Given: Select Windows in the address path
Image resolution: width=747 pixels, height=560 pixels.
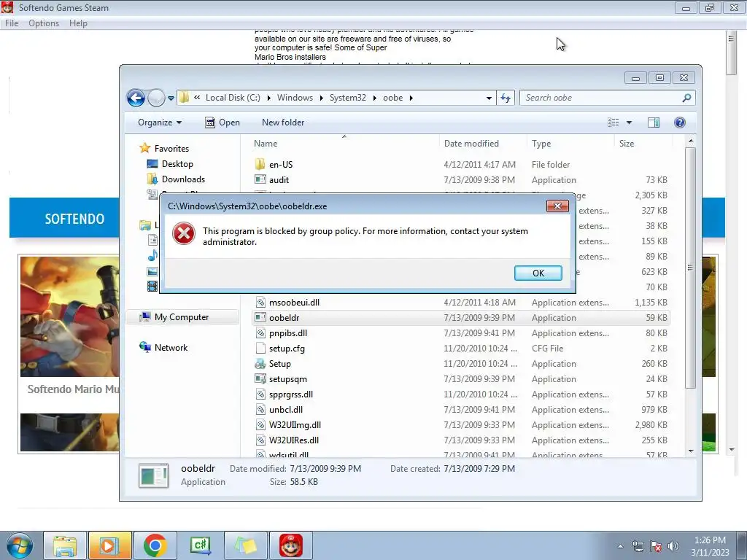Looking at the screenshot, I should pyautogui.click(x=295, y=98).
